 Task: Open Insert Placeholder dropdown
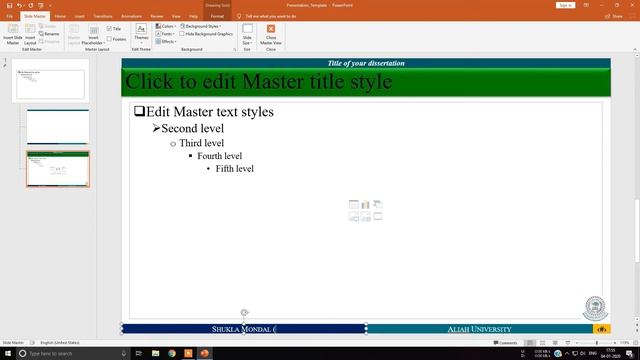pos(93,35)
